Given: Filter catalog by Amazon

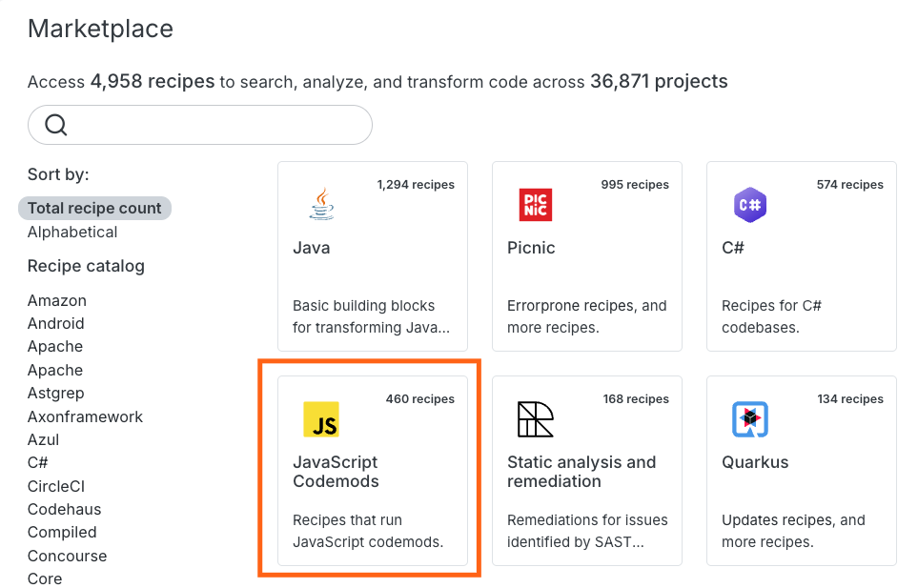Looking at the screenshot, I should pos(57,300).
